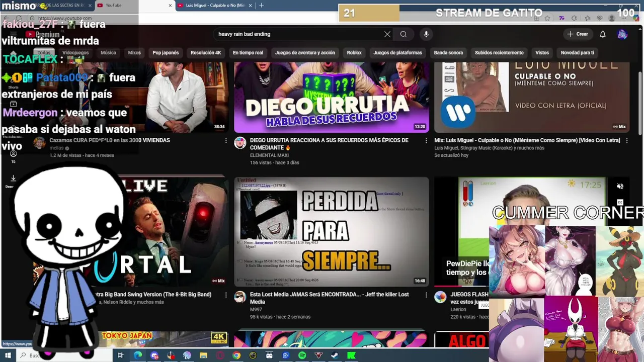
Task: Open options for Cazamos CURA video
Action: point(225,141)
